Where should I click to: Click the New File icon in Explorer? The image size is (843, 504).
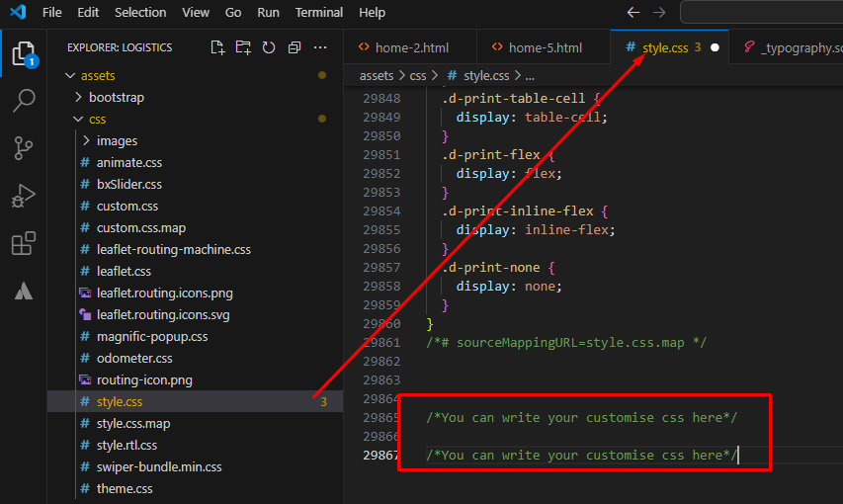(x=217, y=47)
